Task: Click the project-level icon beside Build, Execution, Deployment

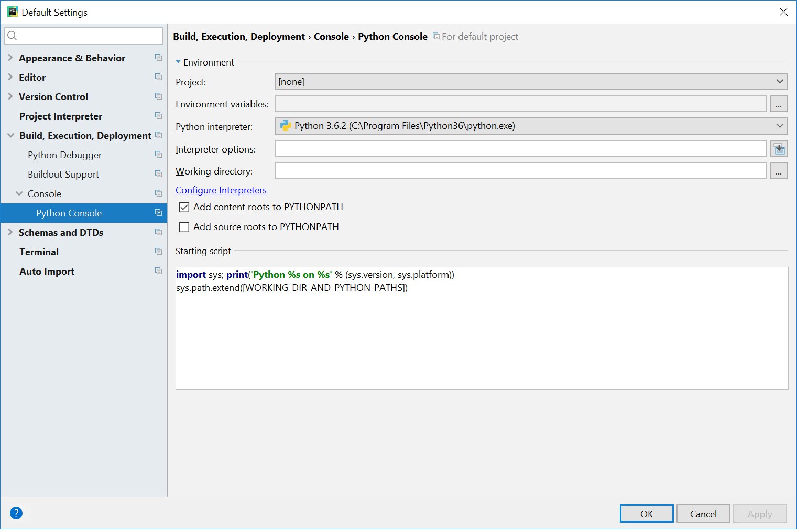Action: (158, 135)
